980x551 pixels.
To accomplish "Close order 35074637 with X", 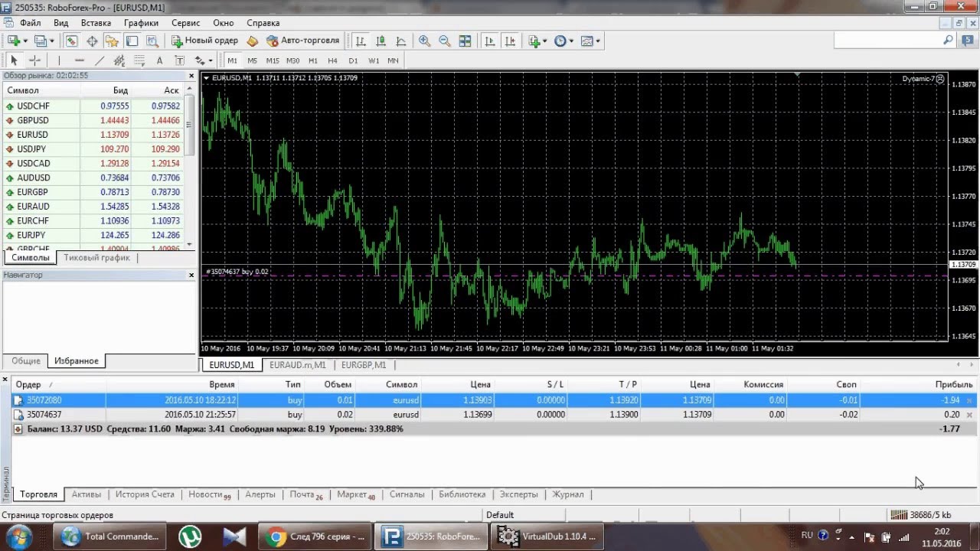I will (969, 415).
